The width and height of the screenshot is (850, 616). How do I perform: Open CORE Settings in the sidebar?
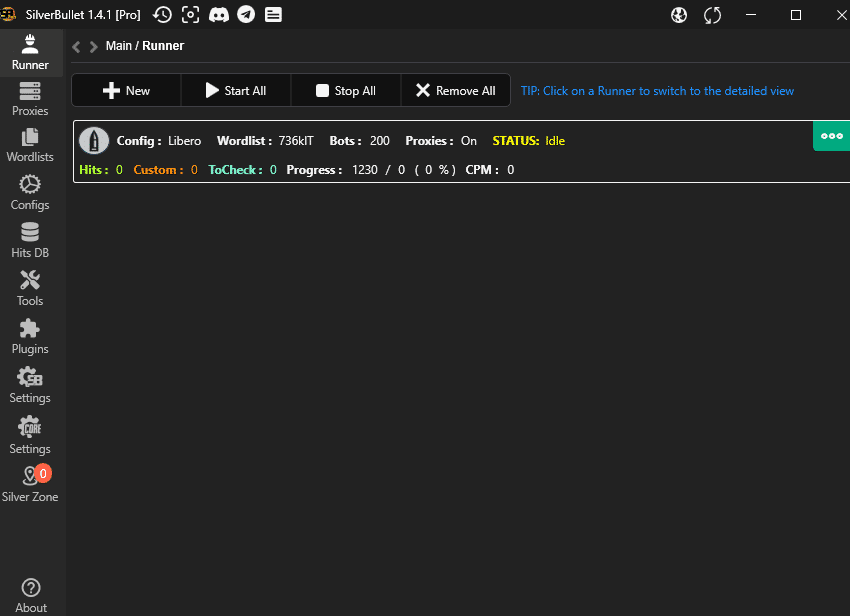(30, 435)
